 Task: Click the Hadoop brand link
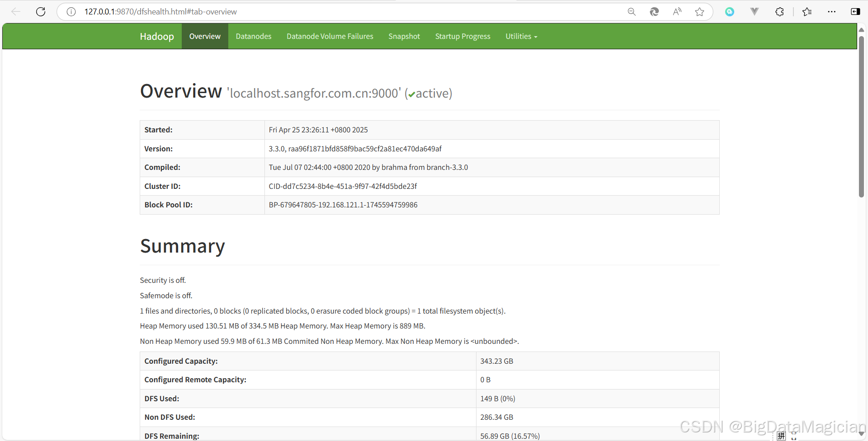click(x=157, y=36)
